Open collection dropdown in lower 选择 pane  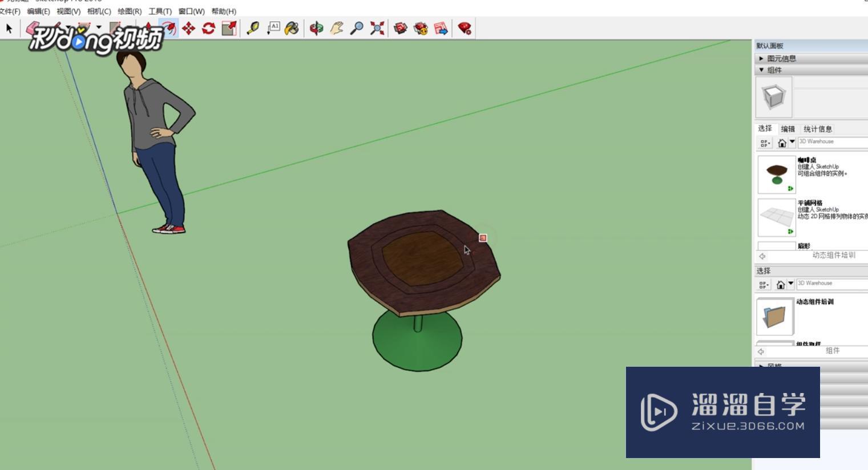click(791, 283)
